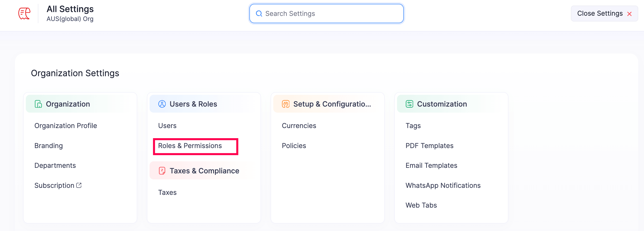Click the Organization building icon
This screenshot has width=644, height=231.
pyautogui.click(x=38, y=104)
